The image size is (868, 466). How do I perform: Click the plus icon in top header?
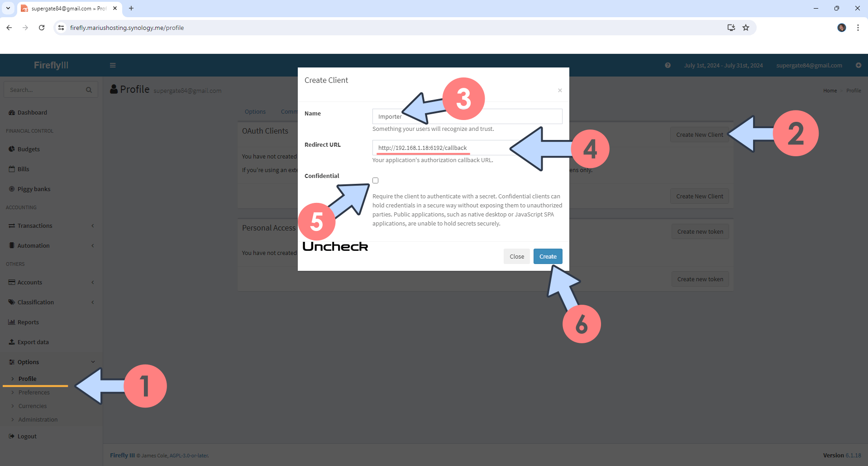point(858,65)
